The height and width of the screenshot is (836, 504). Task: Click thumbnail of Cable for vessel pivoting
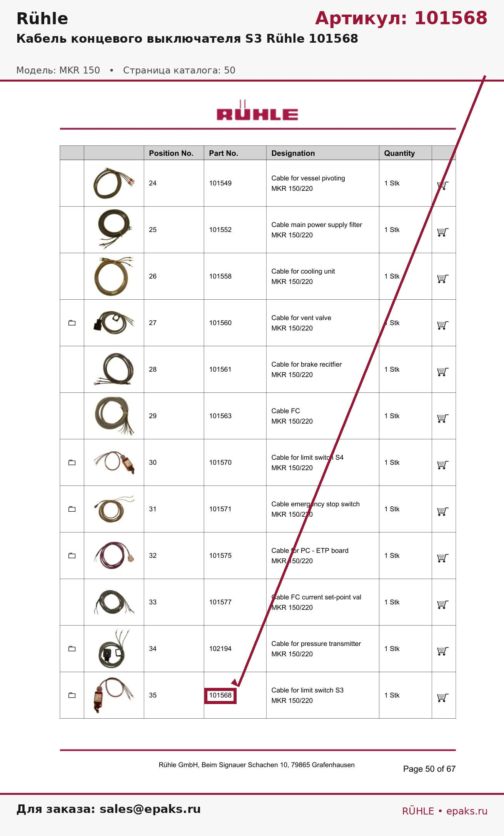point(114,183)
